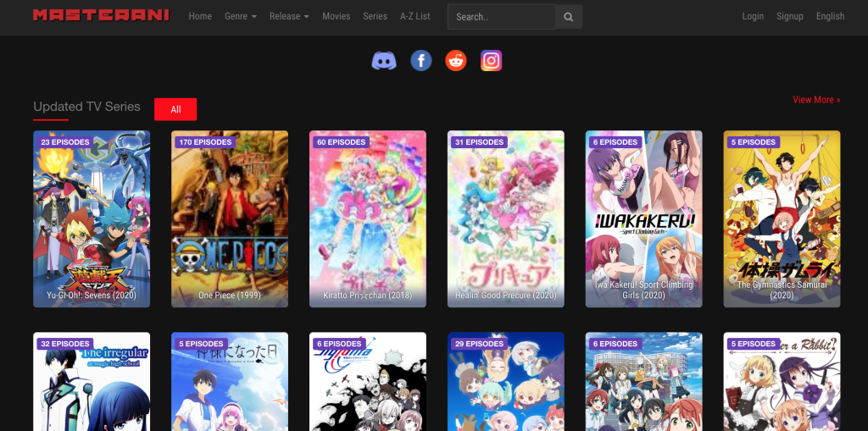The image size is (868, 431).
Task: Open The Gymnastics Samurai (2020) poster
Action: pyautogui.click(x=782, y=218)
